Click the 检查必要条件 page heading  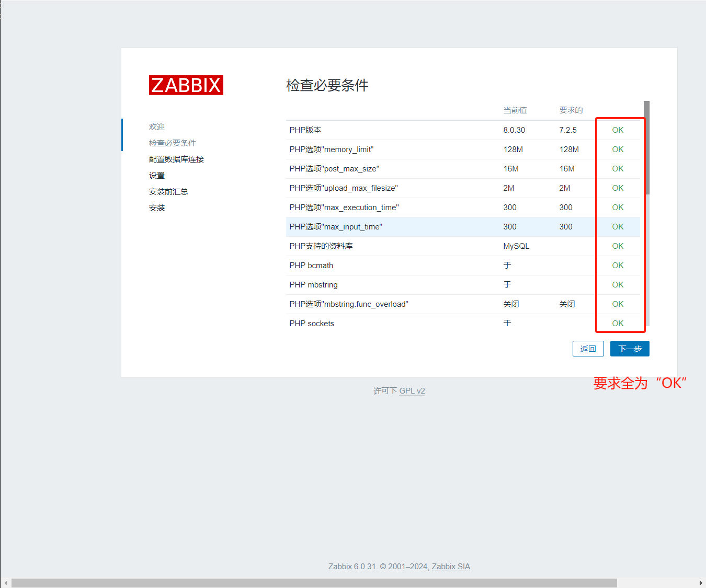click(x=327, y=85)
